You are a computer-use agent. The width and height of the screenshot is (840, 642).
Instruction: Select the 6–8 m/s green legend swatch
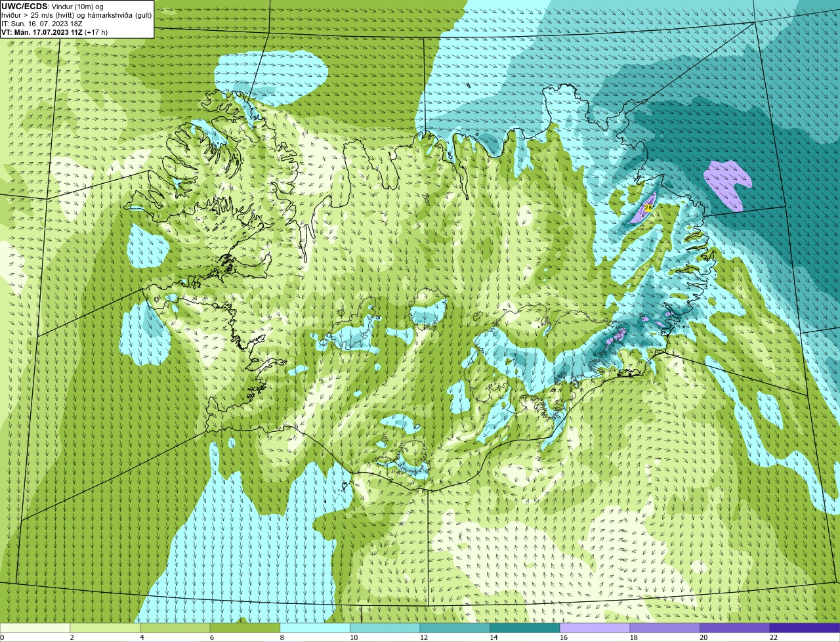tap(245, 628)
